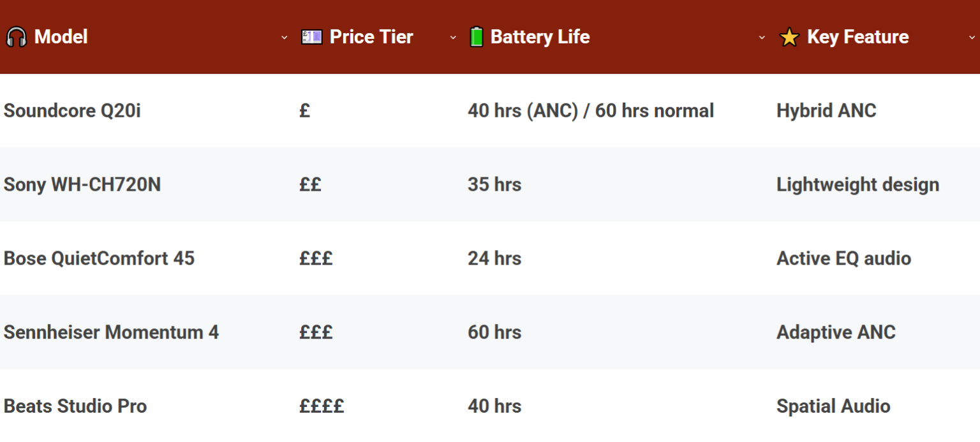Open the Battery Life column dropdown chevron
The image size is (980, 442).
(762, 38)
